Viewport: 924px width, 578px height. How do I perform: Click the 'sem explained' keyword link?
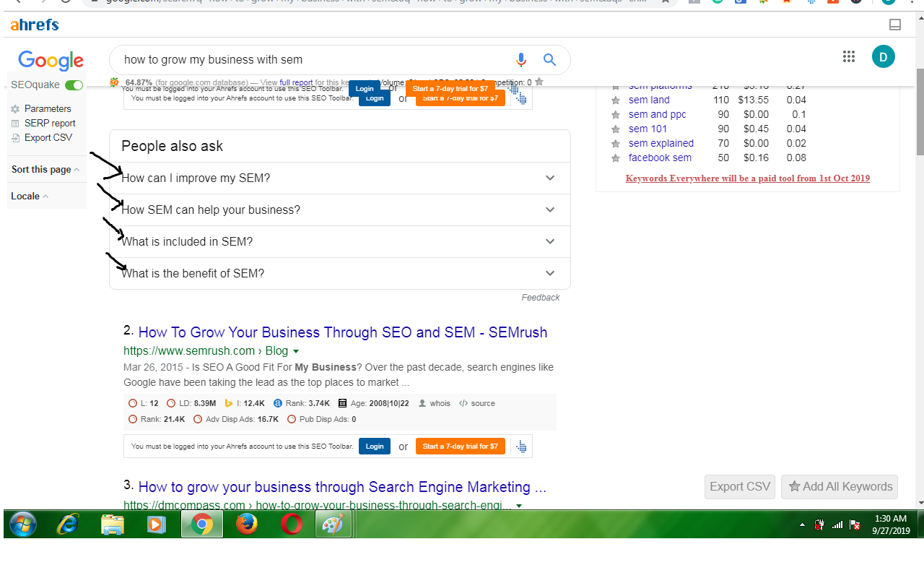click(x=661, y=143)
